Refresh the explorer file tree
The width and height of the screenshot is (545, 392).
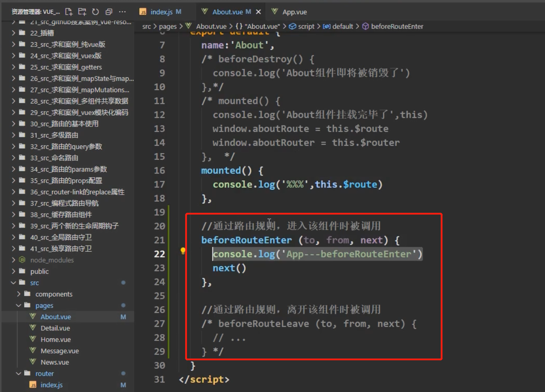pyautogui.click(x=95, y=12)
